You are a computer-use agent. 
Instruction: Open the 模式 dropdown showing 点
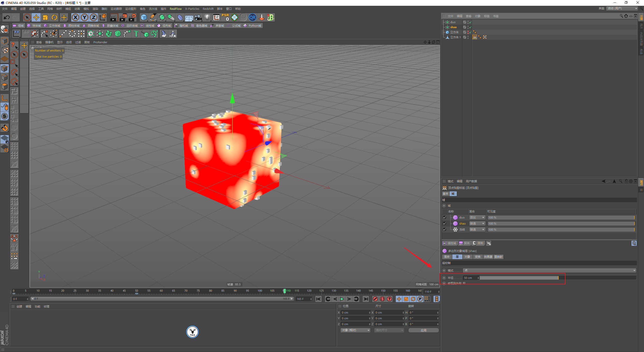550,271
